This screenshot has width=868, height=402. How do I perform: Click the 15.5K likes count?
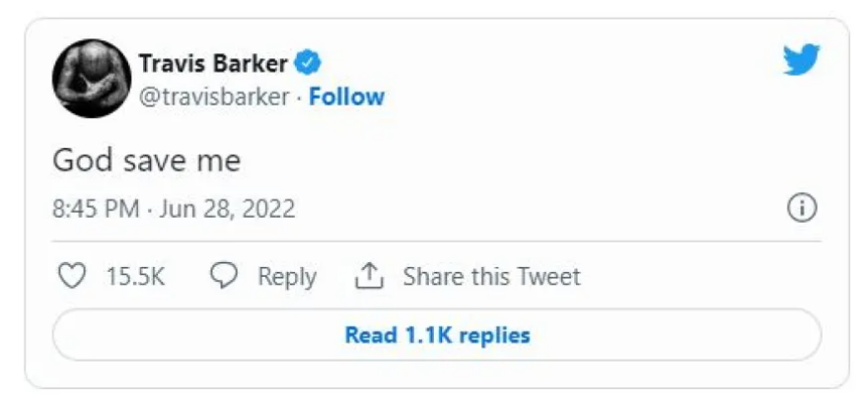pyautogui.click(x=135, y=277)
